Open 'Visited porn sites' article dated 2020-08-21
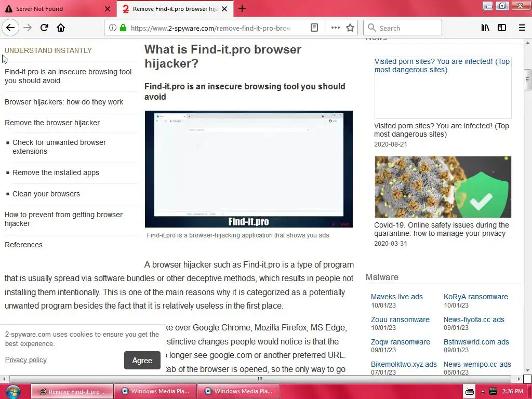 [x=442, y=130]
